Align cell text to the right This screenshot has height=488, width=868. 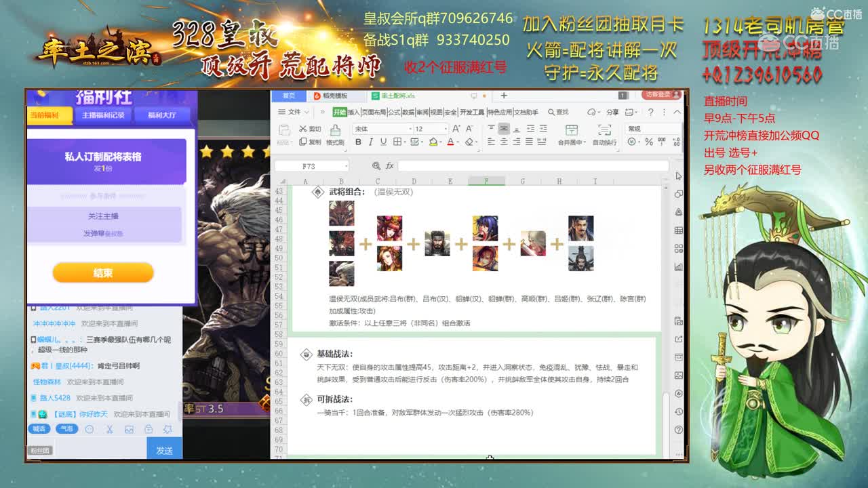click(x=516, y=142)
